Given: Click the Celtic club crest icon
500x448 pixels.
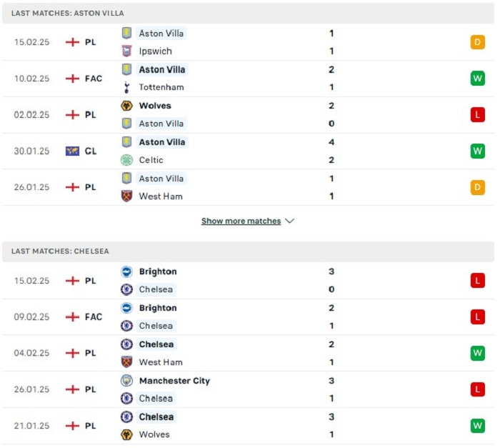Looking at the screenshot, I should (x=126, y=160).
